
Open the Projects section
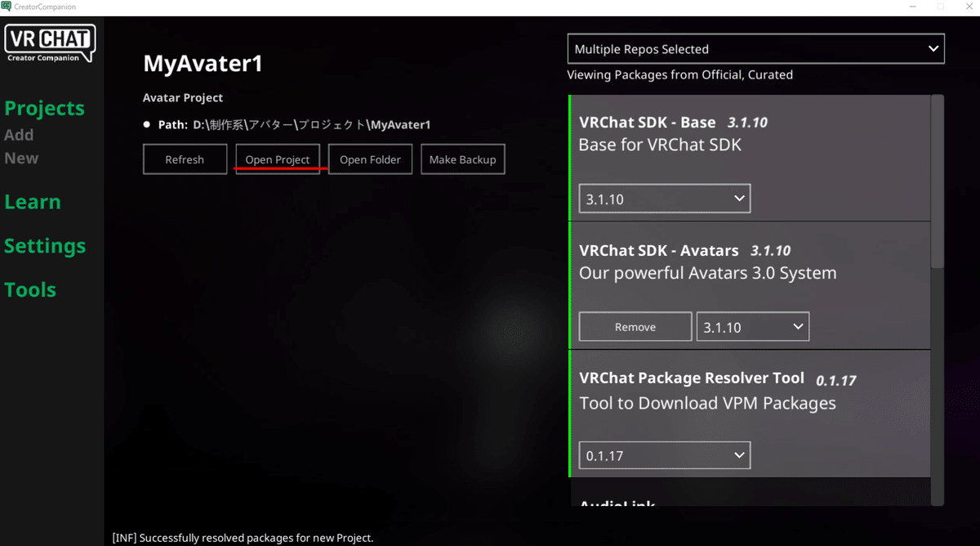coord(45,109)
